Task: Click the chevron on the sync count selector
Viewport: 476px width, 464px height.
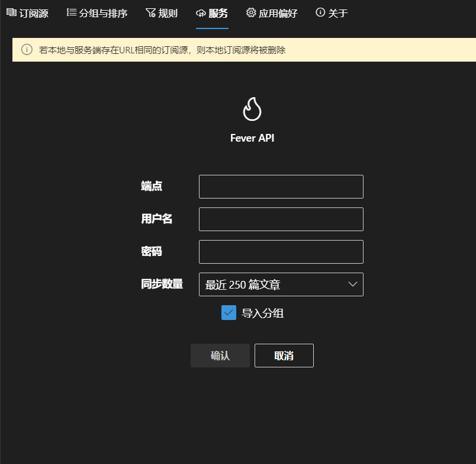Action: [354, 284]
